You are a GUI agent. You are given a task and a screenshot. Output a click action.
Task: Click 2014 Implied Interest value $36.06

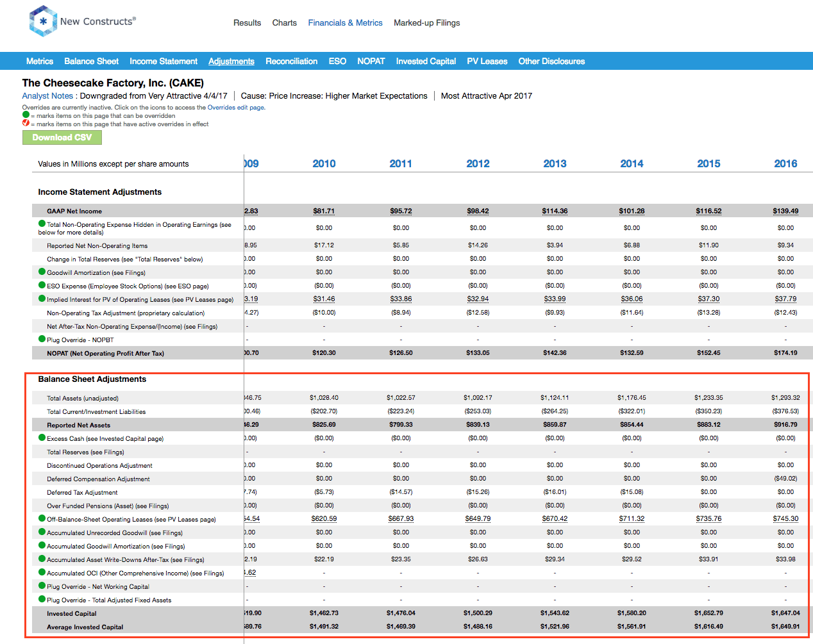tap(632, 299)
